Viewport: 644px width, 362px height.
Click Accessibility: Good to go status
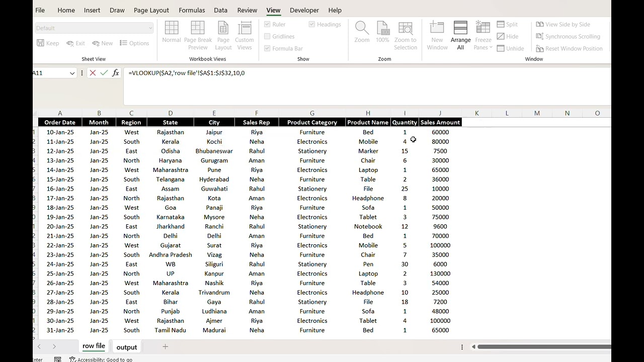pyautogui.click(x=101, y=359)
